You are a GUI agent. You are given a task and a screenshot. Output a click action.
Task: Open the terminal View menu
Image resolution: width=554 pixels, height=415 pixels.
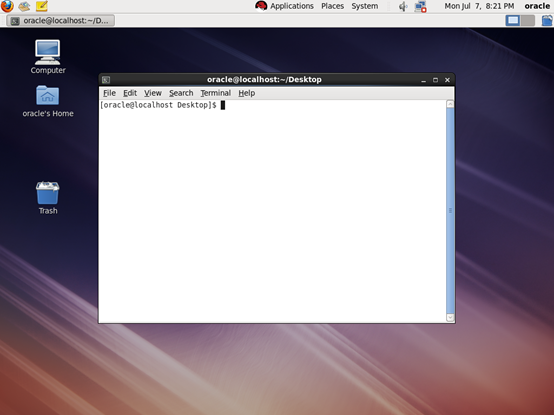[153, 93]
